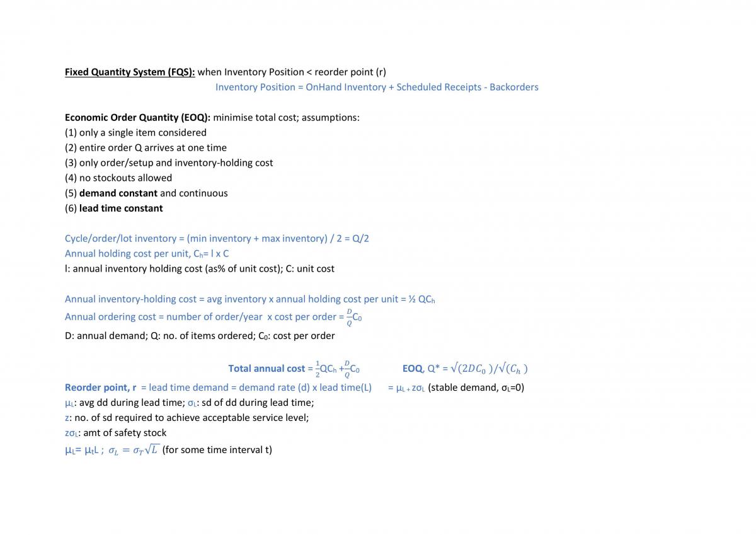Click the 'amt of safety stock' line

coord(116,433)
